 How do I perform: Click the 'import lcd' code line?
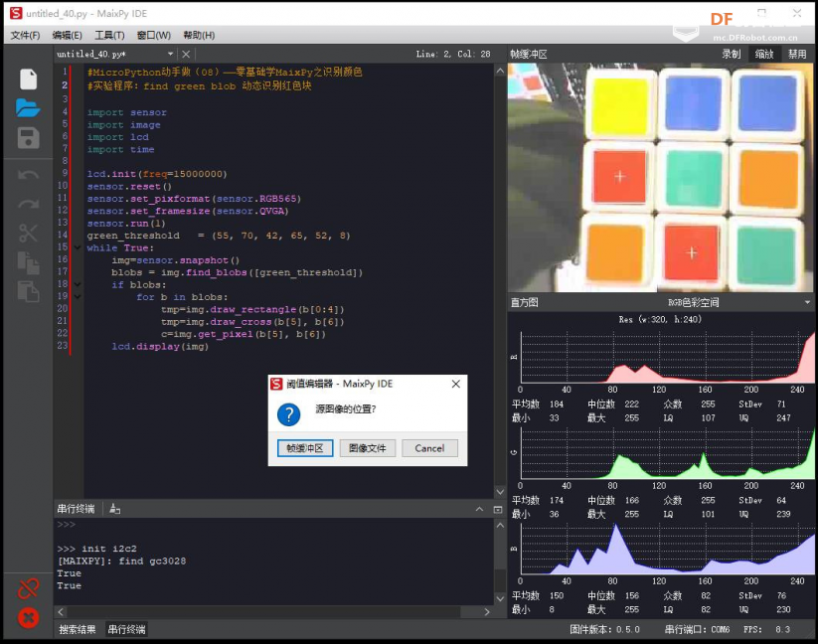[x=118, y=137]
